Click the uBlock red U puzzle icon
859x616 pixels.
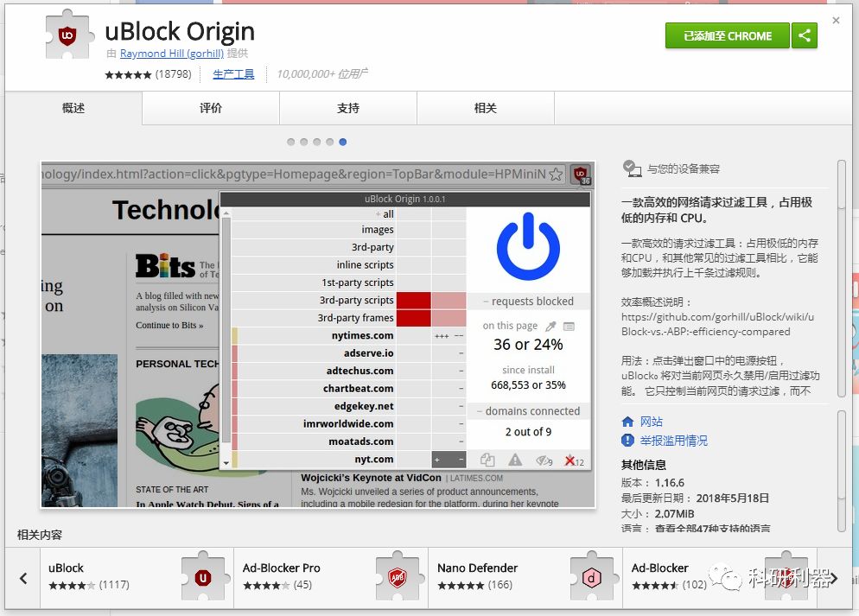click(203, 577)
